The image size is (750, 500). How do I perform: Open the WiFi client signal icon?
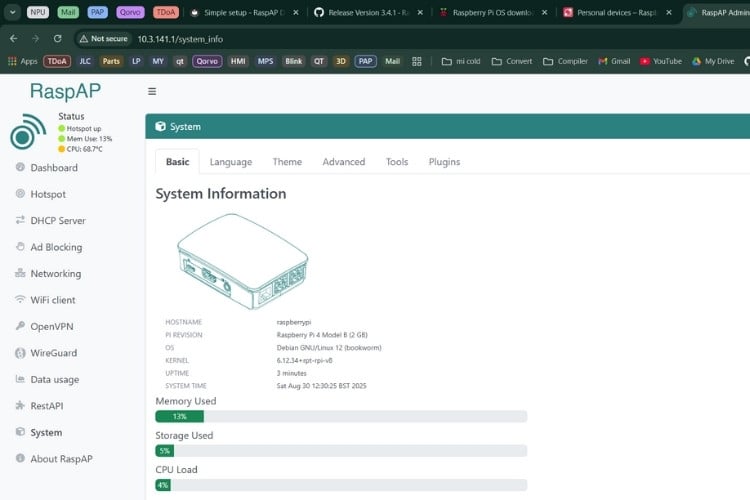click(20, 299)
